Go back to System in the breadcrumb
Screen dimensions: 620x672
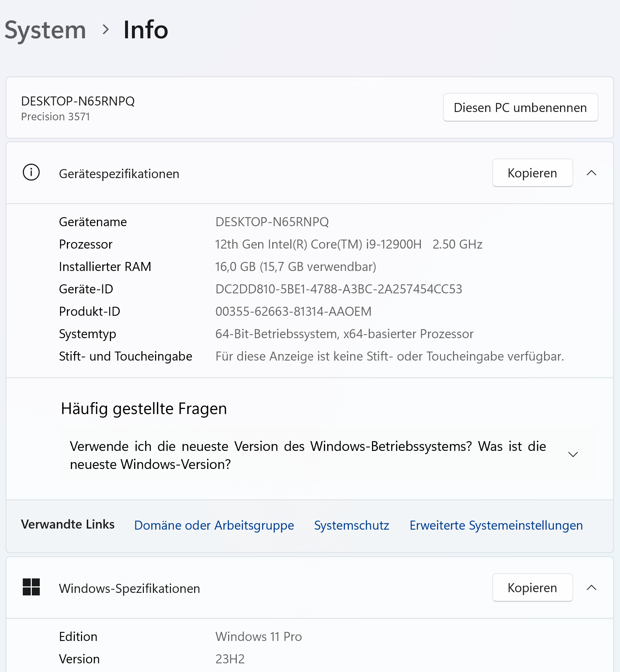45,30
